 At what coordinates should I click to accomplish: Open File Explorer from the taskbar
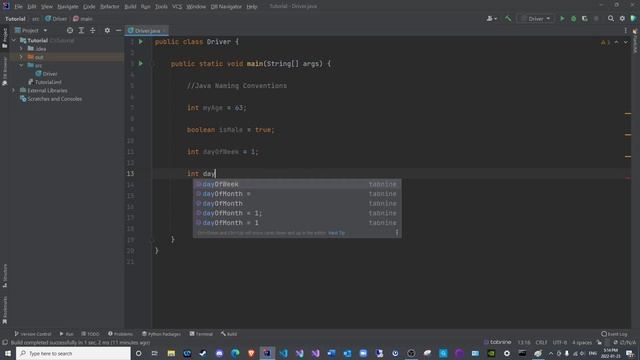click(171, 353)
